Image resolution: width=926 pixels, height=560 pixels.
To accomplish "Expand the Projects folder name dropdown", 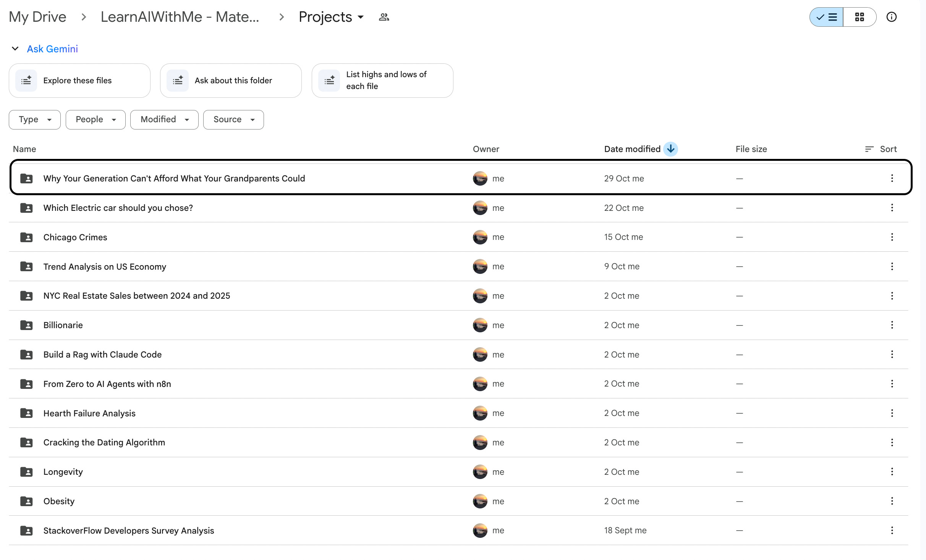I will [x=360, y=17].
